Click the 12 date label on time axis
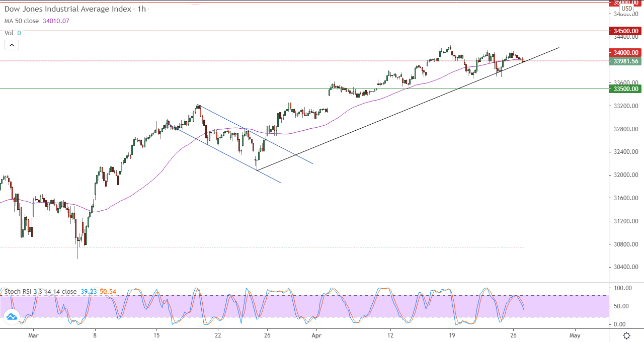 390,335
